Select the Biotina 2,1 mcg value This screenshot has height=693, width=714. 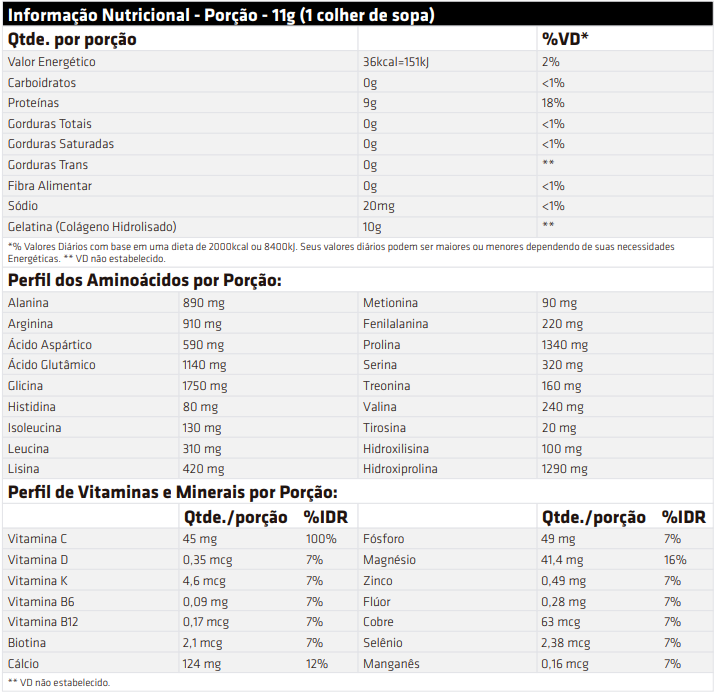203,643
